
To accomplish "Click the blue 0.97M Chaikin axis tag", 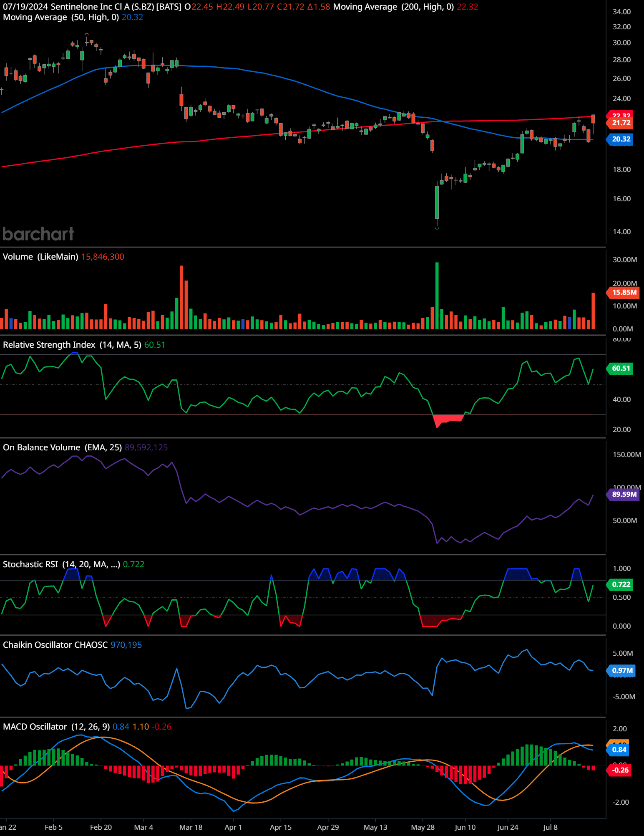I will coord(621,670).
